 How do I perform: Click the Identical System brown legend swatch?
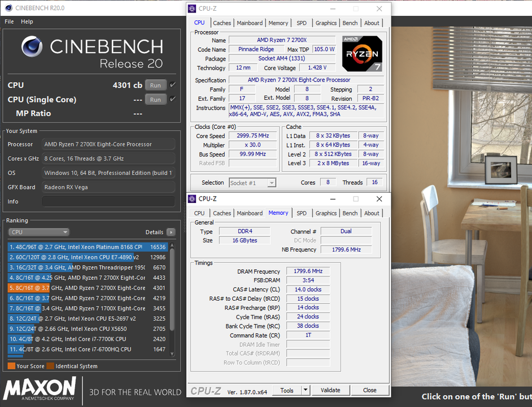coord(50,366)
